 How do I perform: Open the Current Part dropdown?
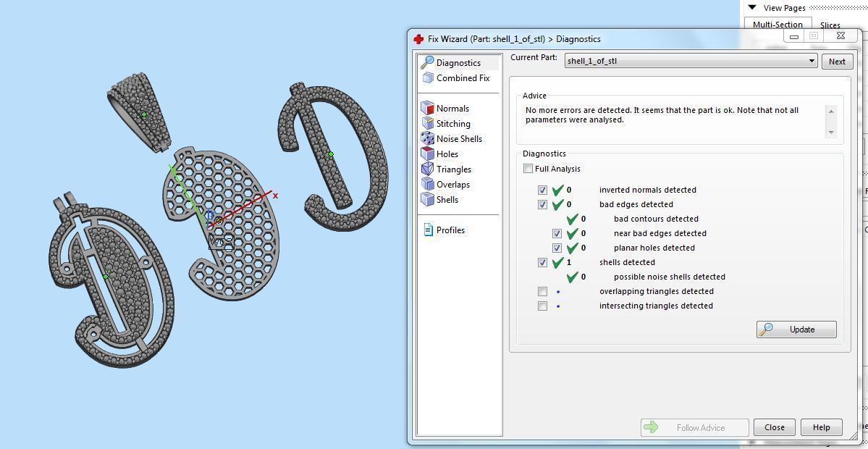coord(691,61)
